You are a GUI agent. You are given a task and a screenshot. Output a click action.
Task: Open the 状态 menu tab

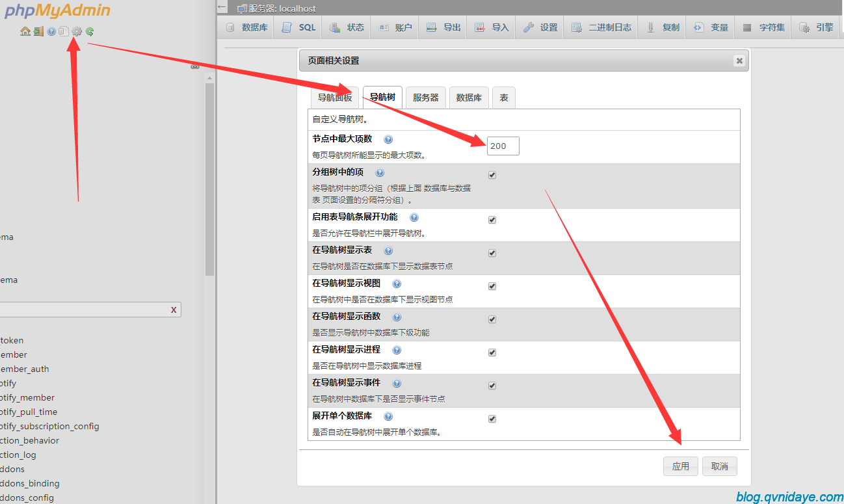[x=347, y=27]
